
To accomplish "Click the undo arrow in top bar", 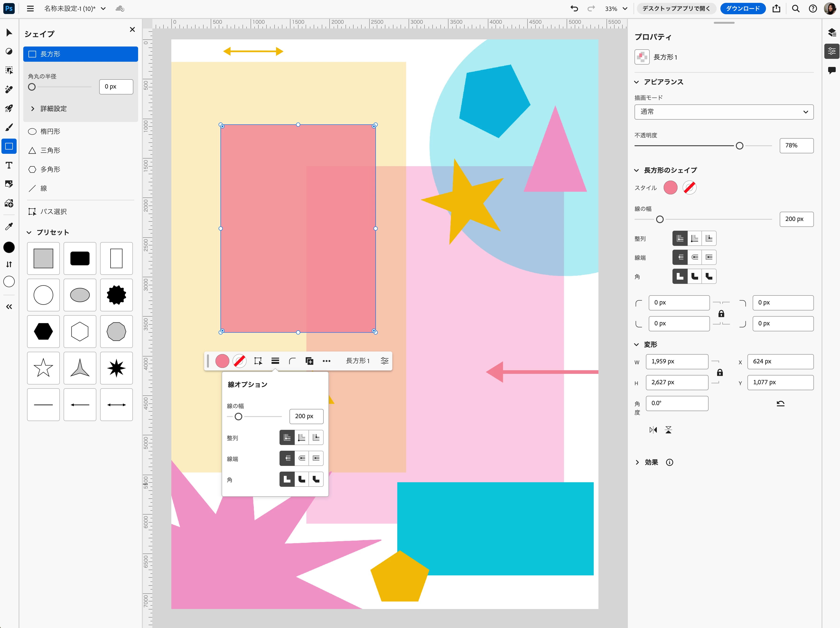I will pyautogui.click(x=574, y=8).
